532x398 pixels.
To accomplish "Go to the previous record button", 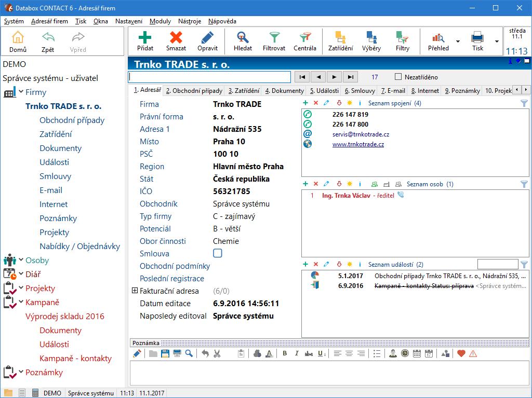I will pyautogui.click(x=318, y=77).
